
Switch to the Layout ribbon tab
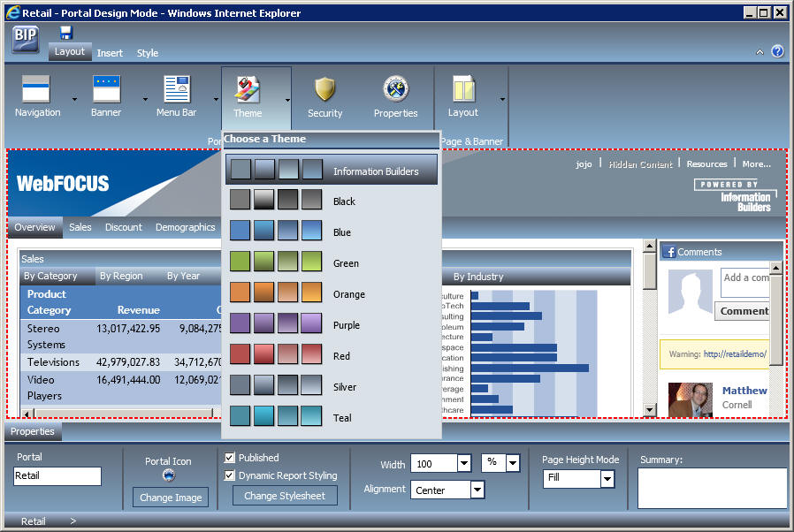[x=70, y=51]
